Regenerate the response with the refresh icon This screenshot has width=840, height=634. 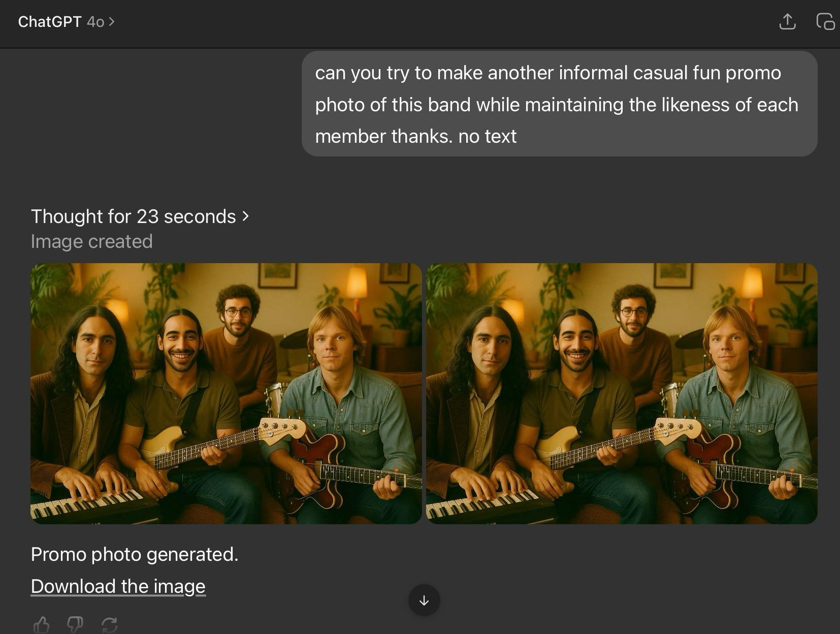point(109,624)
